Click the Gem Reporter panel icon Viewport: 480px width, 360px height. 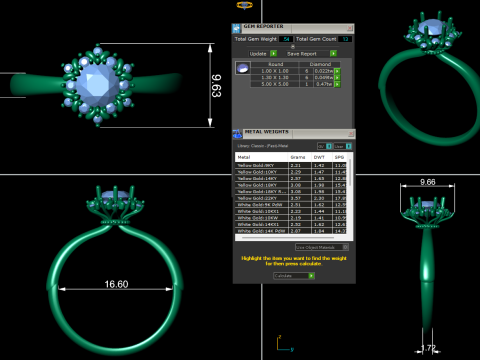pos(236,28)
